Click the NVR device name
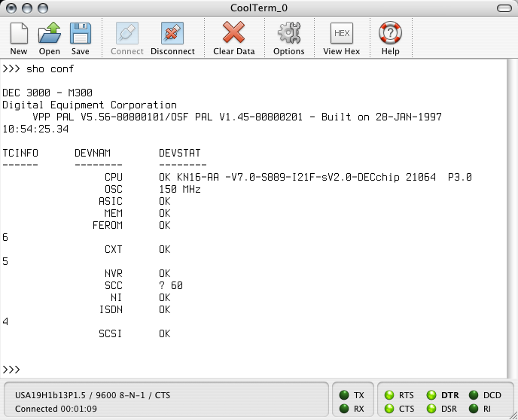Image resolution: width=518 pixels, height=420 pixels. click(113, 273)
